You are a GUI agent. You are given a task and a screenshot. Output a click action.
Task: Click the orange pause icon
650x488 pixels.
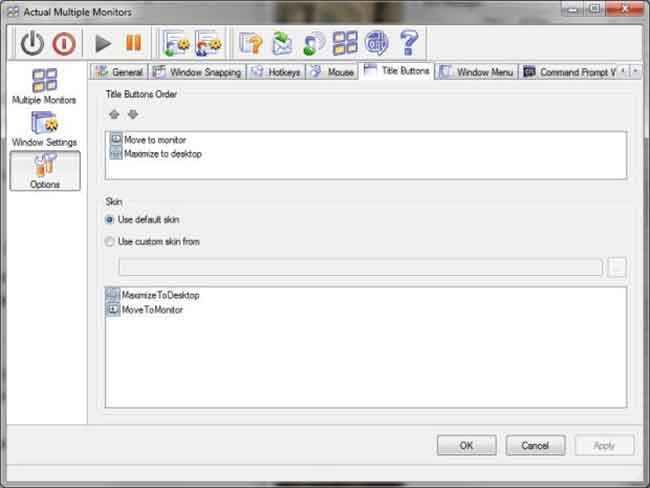[x=133, y=42]
